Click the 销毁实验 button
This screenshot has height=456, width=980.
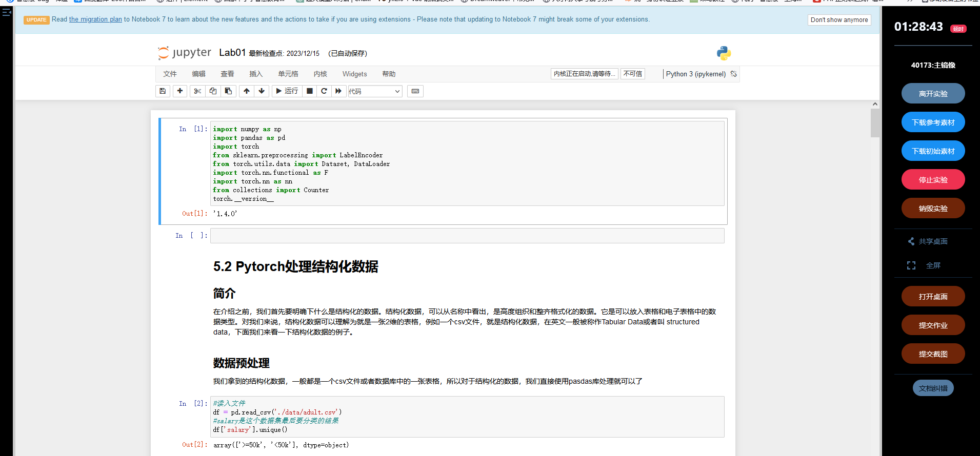pyautogui.click(x=933, y=209)
